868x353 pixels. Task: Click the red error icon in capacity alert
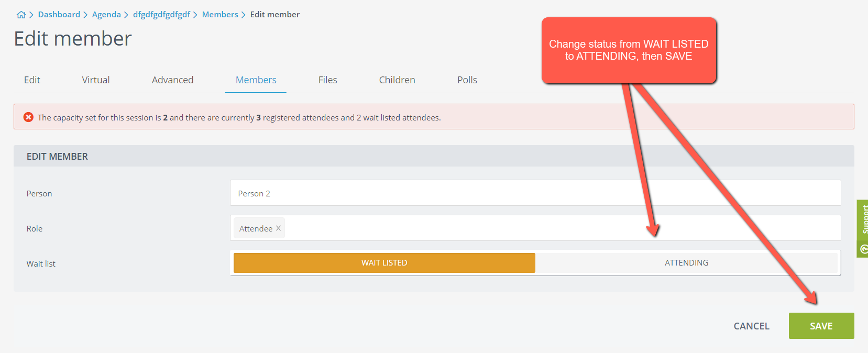coord(28,117)
